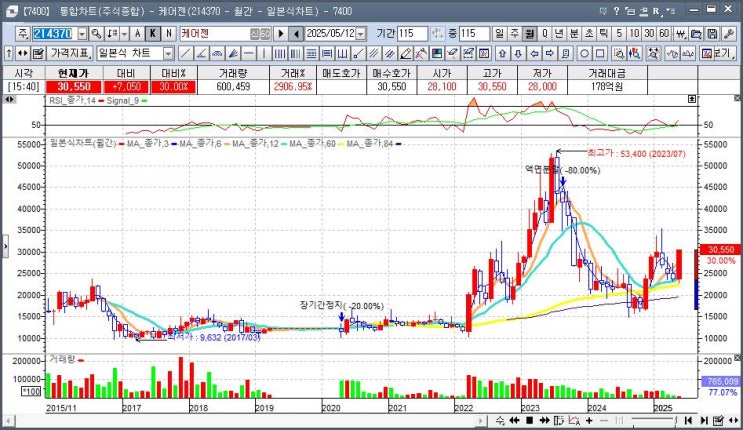Select the text note drawing tool
This screenshot has width=743, height=430.
click(x=565, y=53)
